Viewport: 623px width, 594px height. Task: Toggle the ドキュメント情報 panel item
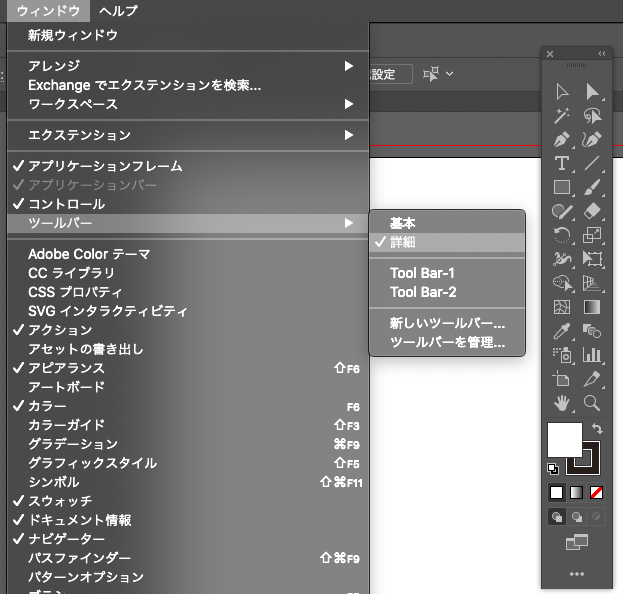tap(188, 520)
